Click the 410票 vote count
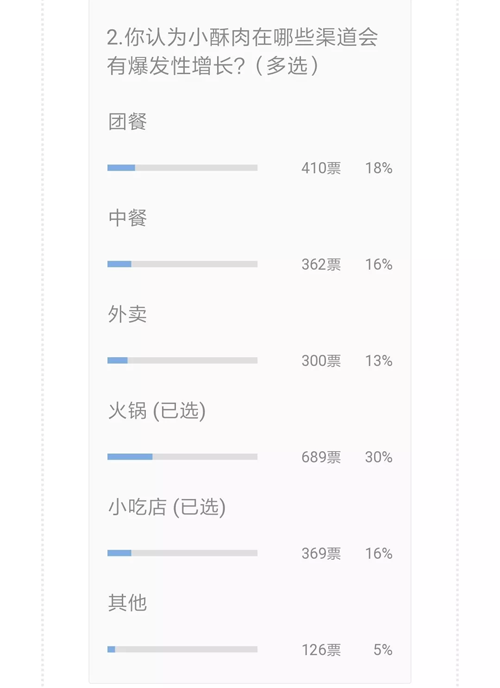This screenshot has height=688, width=500. coord(321,168)
